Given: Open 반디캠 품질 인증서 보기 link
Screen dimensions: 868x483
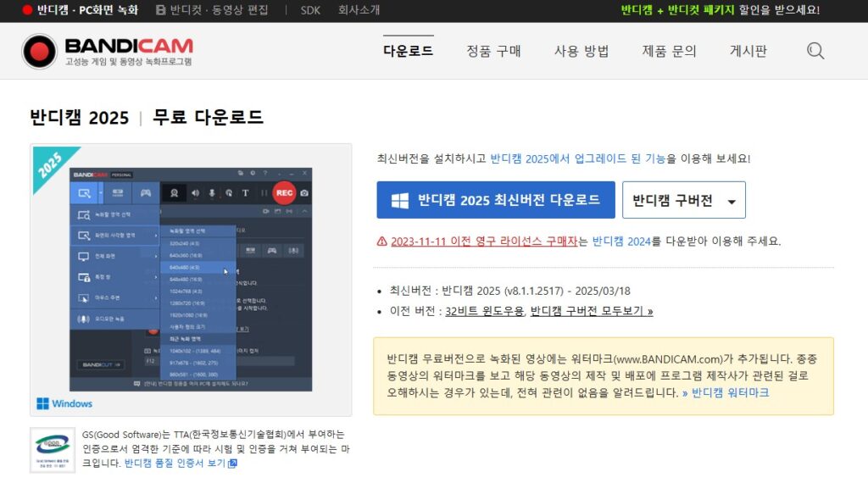Looking at the screenshot, I should click(x=175, y=463).
